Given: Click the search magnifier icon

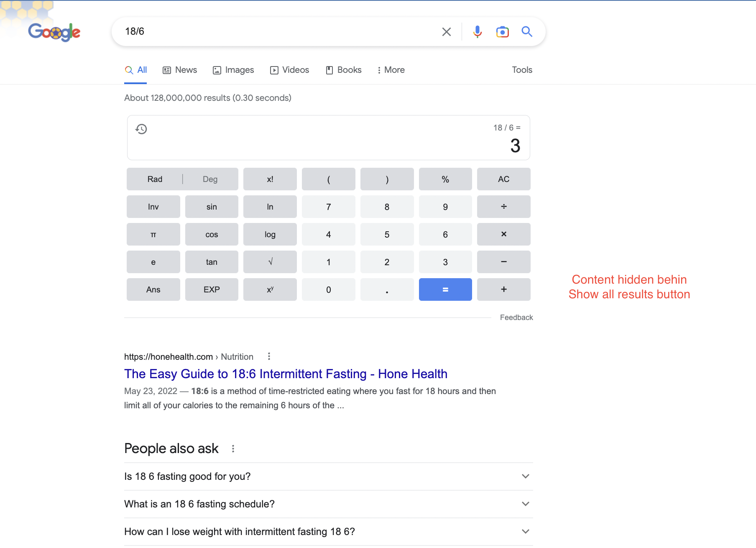Looking at the screenshot, I should tap(526, 31).
